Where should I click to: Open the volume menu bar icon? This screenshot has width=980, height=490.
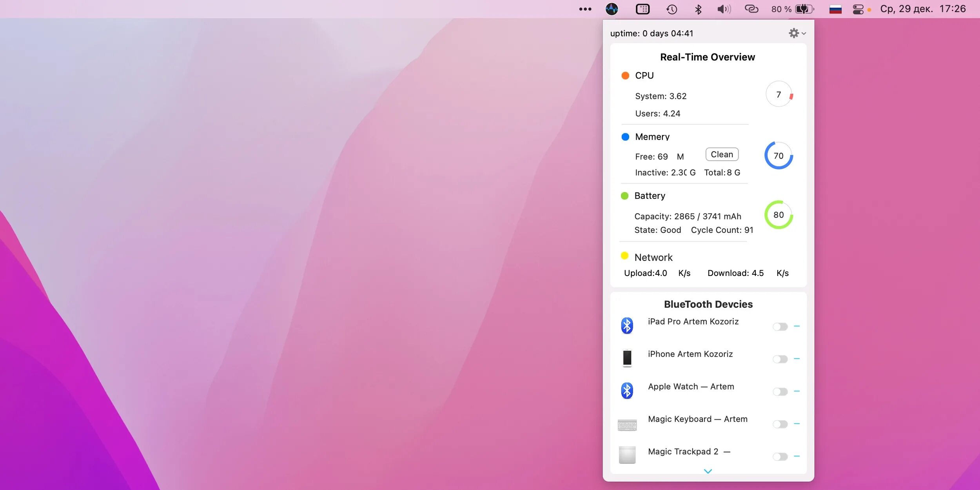[x=724, y=9]
